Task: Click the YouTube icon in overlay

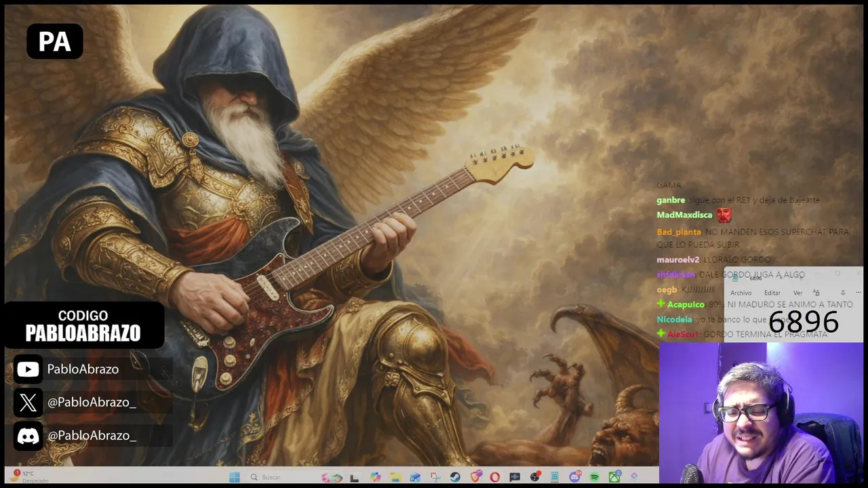Action: pos(28,369)
